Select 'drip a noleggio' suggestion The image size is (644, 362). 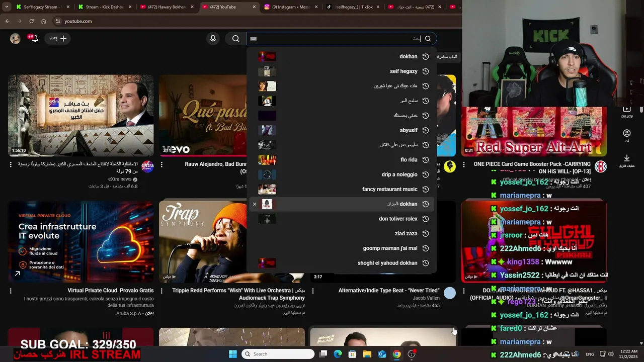coord(342,174)
